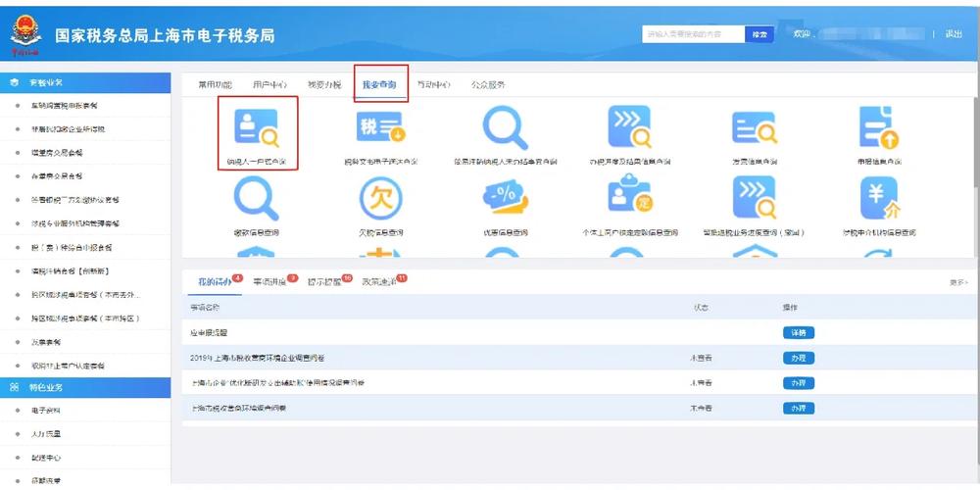The width and height of the screenshot is (980, 490).
Task: Click the 特色业务 sidebar header icon
Action: pos(15,387)
